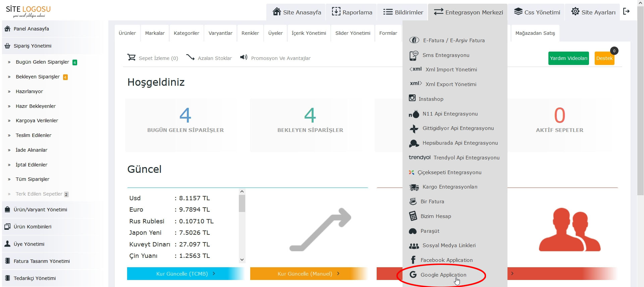Click the Instashop camera icon
Viewport: 644px width, 287px height.
pos(412,98)
